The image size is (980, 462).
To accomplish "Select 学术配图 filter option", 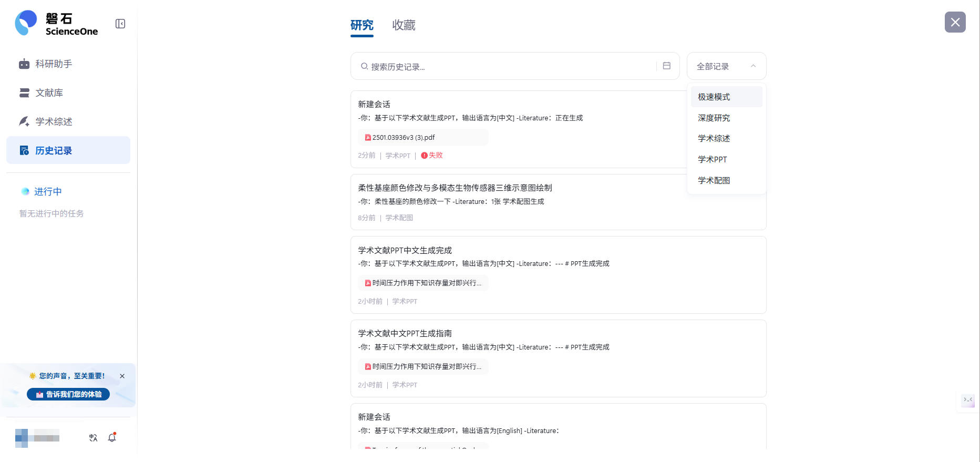I will tap(726, 180).
